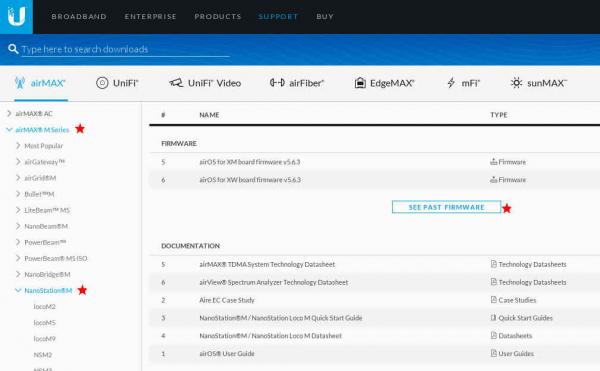The width and height of the screenshot is (600, 371).
Task: Select locoM2 in the tree
Action: pyautogui.click(x=44, y=306)
